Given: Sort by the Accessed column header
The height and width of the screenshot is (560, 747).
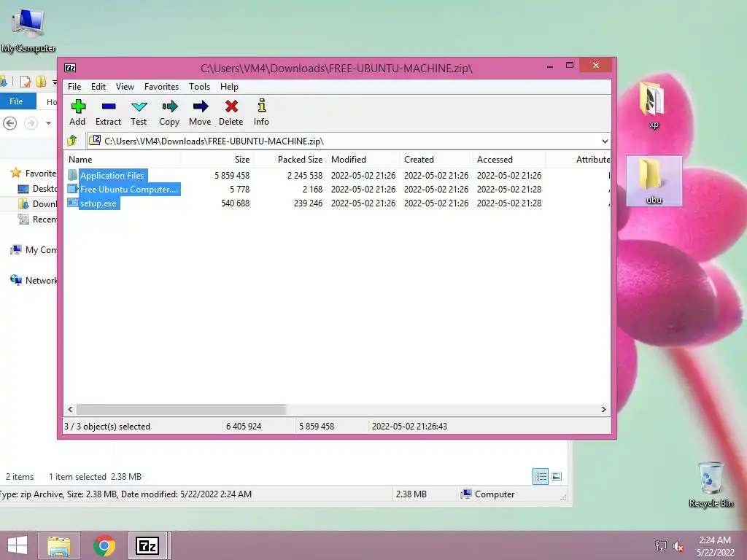Looking at the screenshot, I should coord(508,160).
